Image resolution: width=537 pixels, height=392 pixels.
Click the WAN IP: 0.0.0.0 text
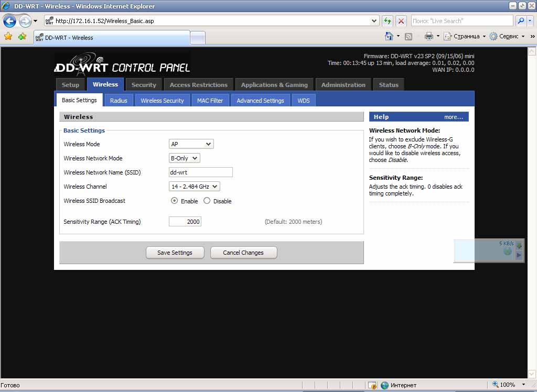pos(453,70)
